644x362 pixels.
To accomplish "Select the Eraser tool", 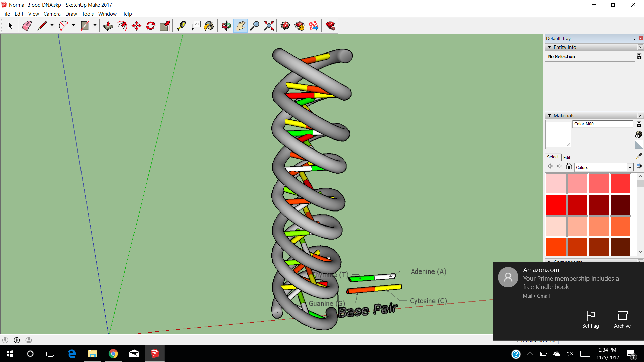I will point(27,26).
